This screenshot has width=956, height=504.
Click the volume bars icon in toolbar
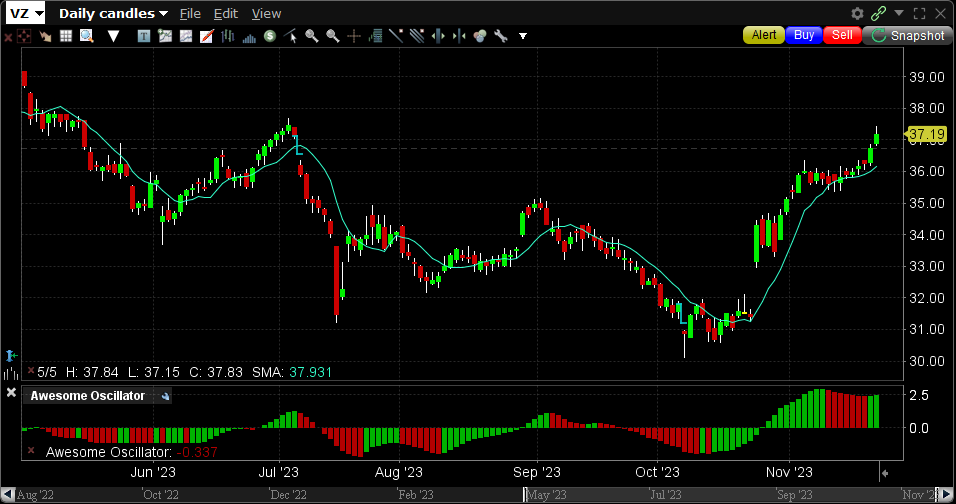[249, 36]
